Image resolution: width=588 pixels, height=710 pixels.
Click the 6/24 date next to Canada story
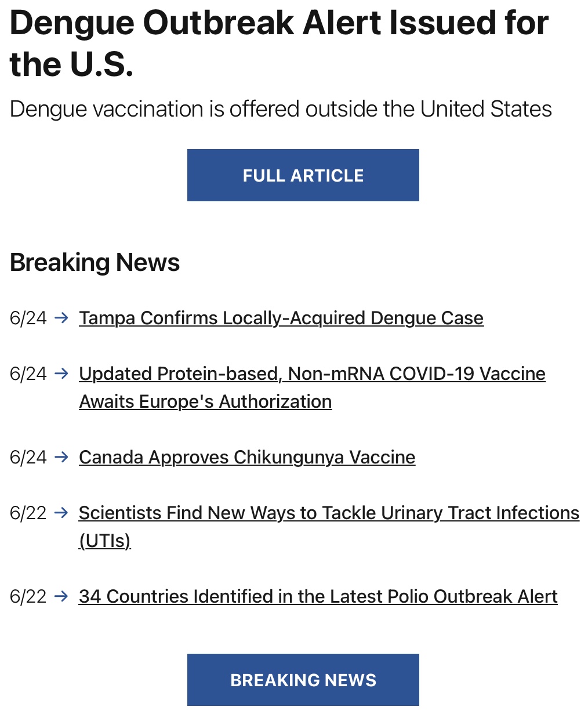[28, 457]
